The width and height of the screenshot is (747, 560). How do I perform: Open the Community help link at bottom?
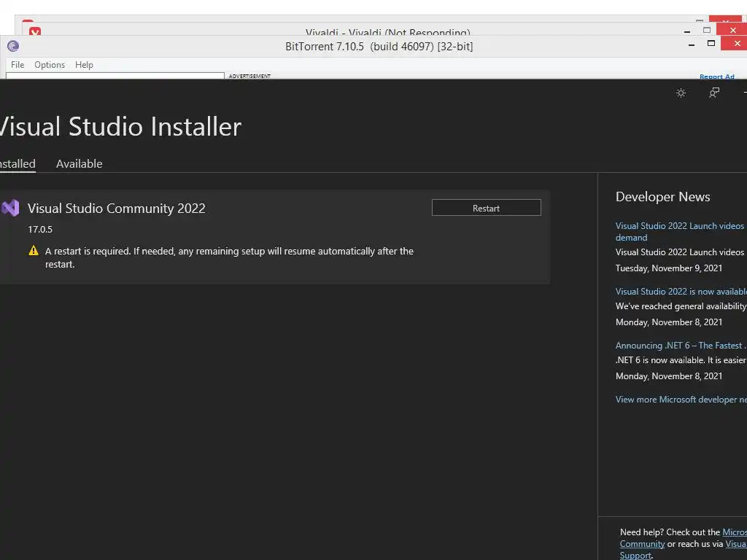(642, 544)
